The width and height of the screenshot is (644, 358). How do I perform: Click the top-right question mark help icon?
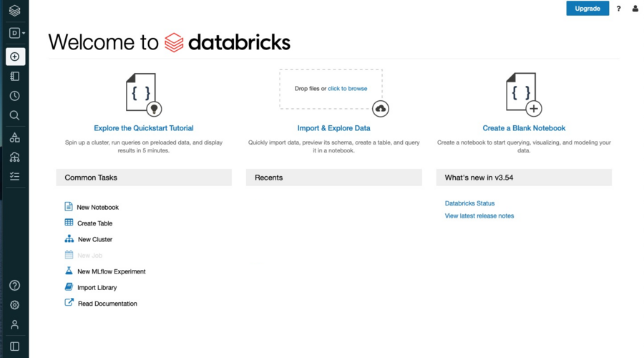click(618, 9)
